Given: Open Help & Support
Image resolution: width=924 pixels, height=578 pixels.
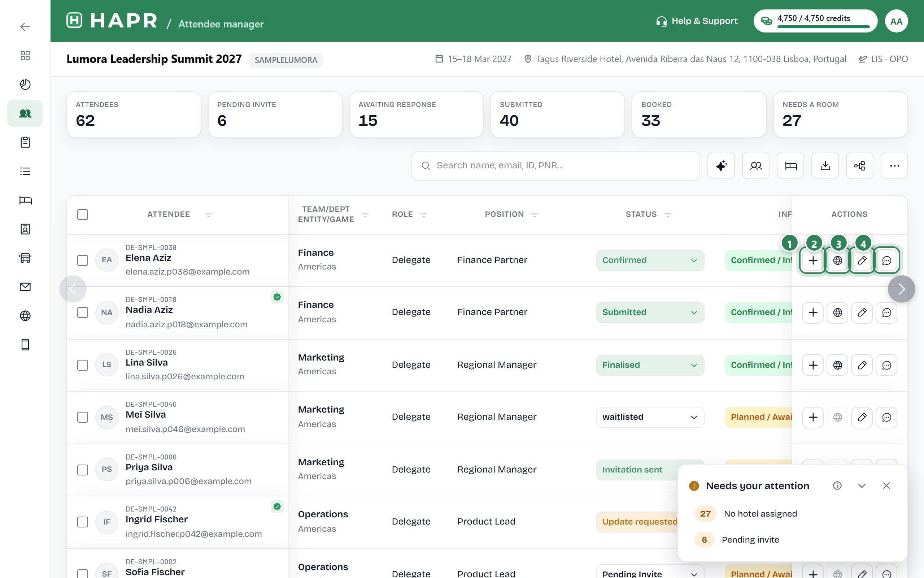Looking at the screenshot, I should (697, 21).
